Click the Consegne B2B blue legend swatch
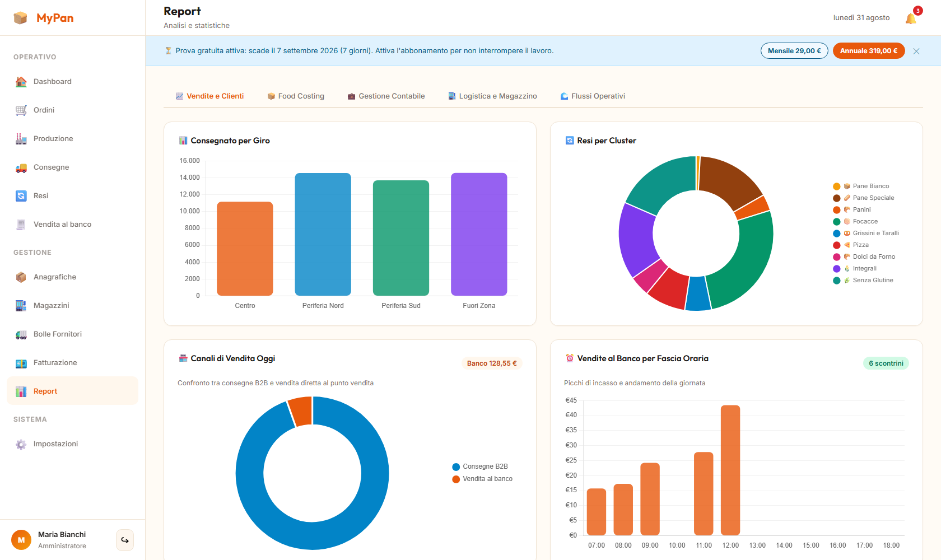This screenshot has width=941, height=560. click(x=456, y=467)
